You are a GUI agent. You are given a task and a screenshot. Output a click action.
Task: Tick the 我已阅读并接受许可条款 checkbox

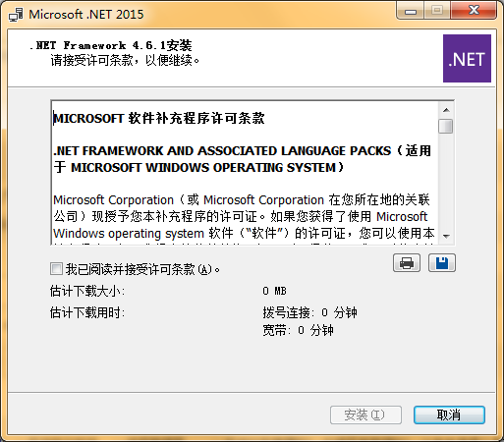click(x=56, y=269)
